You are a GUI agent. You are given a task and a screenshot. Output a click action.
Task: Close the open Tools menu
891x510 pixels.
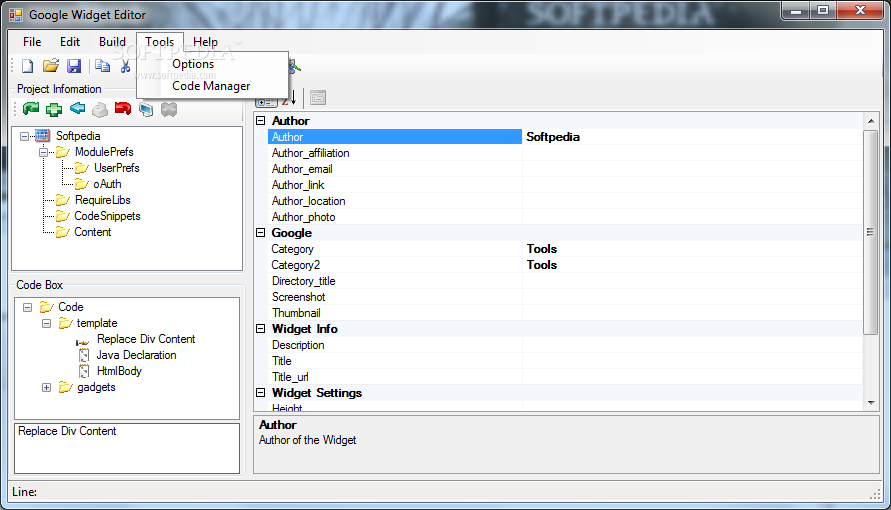point(160,42)
